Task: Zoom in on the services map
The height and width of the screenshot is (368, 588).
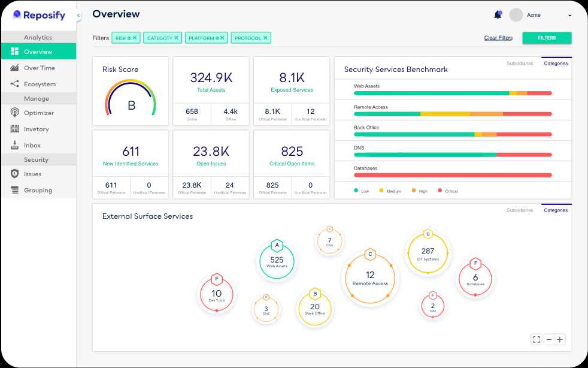Action: pyautogui.click(x=560, y=339)
